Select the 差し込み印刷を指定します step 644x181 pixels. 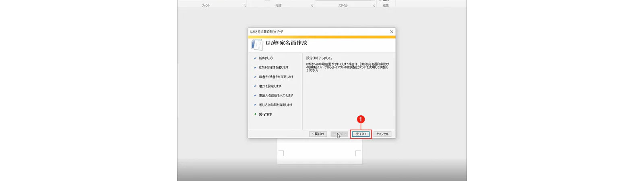coord(276,105)
